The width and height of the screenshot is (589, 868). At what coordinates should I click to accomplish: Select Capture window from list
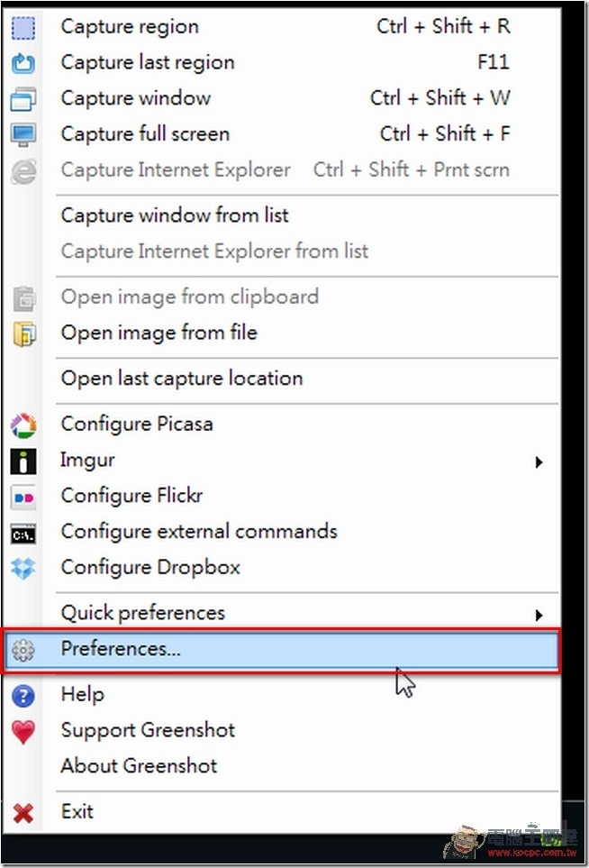coord(175,215)
